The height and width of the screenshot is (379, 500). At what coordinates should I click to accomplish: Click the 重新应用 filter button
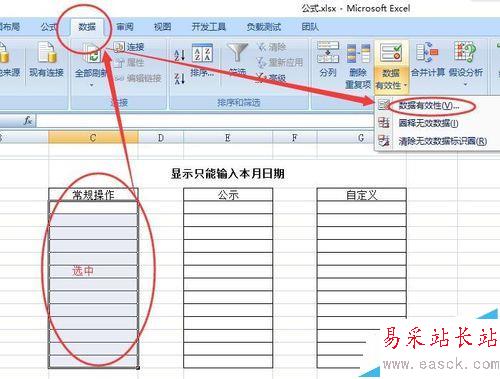click(280, 62)
